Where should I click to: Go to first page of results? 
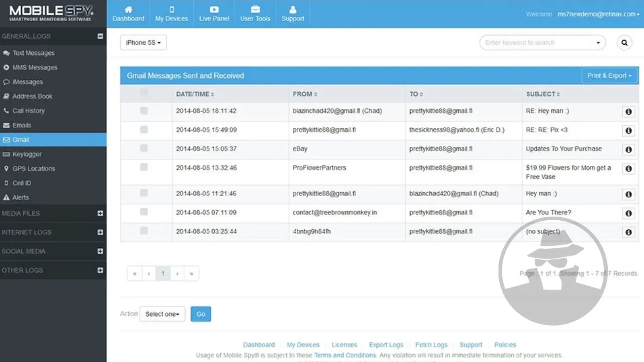click(134, 274)
